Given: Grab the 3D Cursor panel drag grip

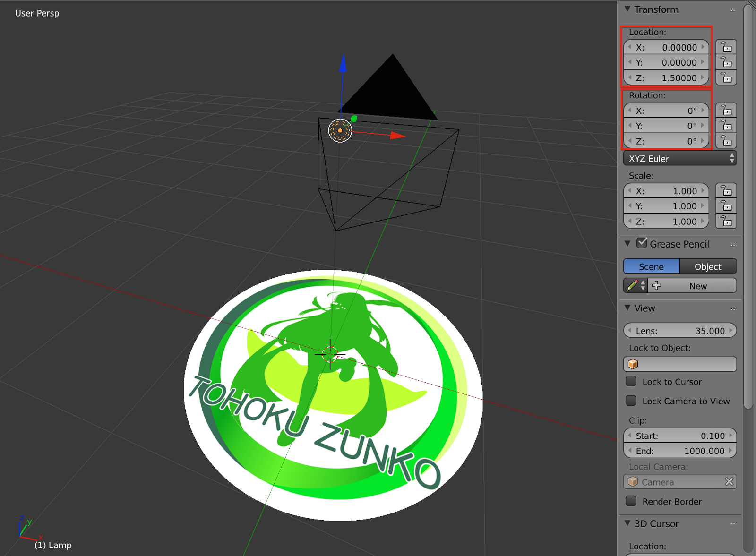Looking at the screenshot, I should pyautogui.click(x=732, y=524).
